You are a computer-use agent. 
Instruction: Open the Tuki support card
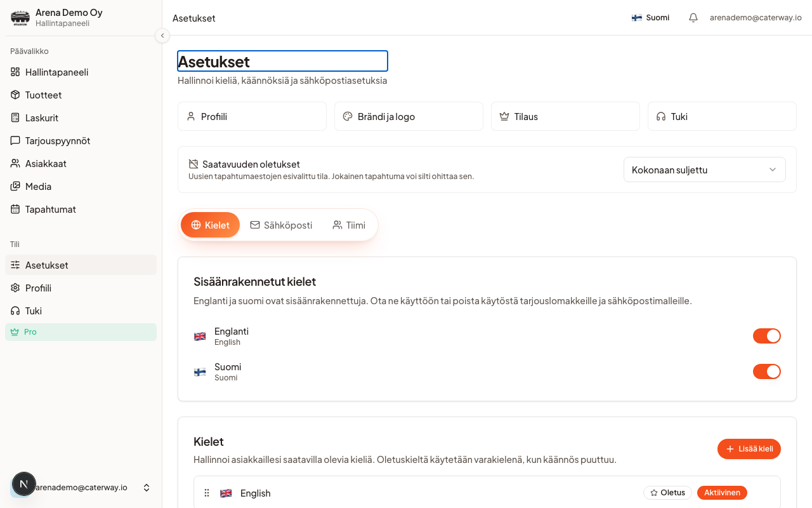tap(722, 116)
